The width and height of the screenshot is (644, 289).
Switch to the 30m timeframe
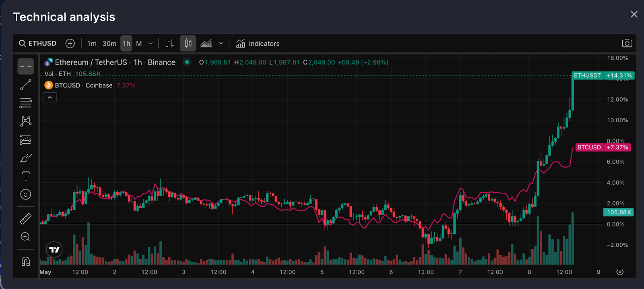pos(109,44)
